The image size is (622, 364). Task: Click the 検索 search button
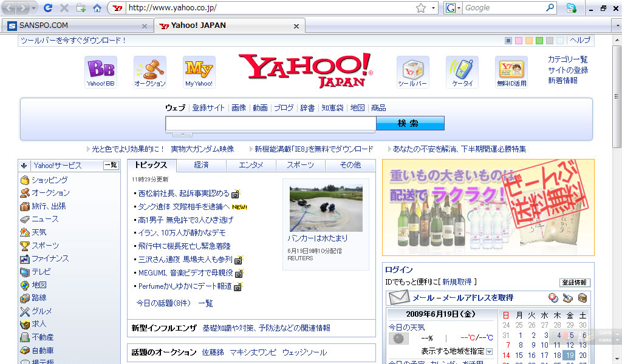tap(410, 123)
